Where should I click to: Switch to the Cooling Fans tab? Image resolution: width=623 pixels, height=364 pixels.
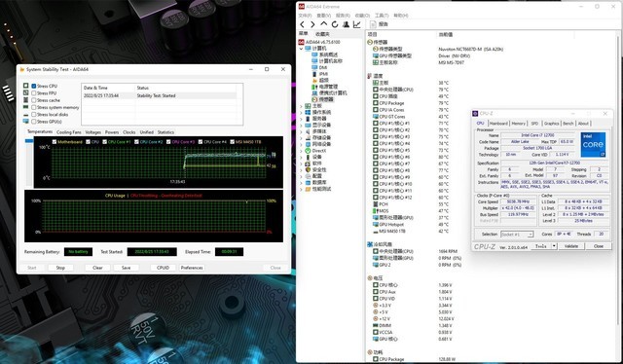[69, 132]
